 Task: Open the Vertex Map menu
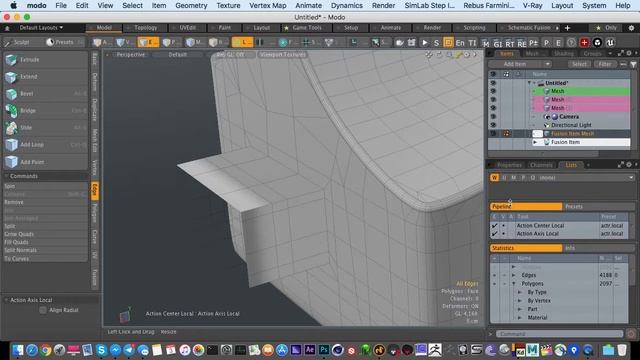click(268, 5)
